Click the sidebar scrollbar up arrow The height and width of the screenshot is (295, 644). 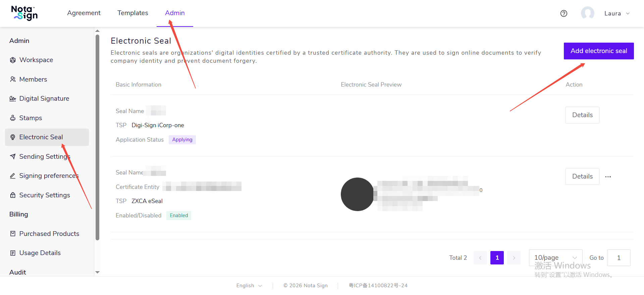[98, 31]
